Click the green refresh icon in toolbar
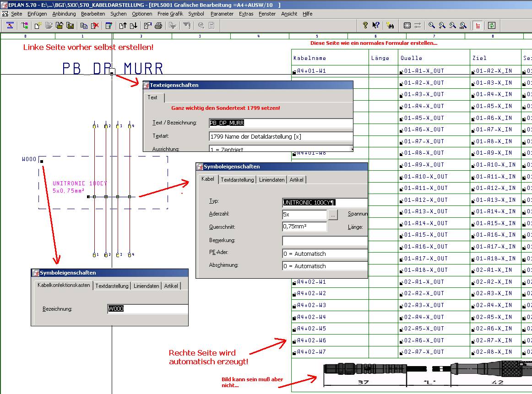Screen dimensions: 532x394 [492, 26]
